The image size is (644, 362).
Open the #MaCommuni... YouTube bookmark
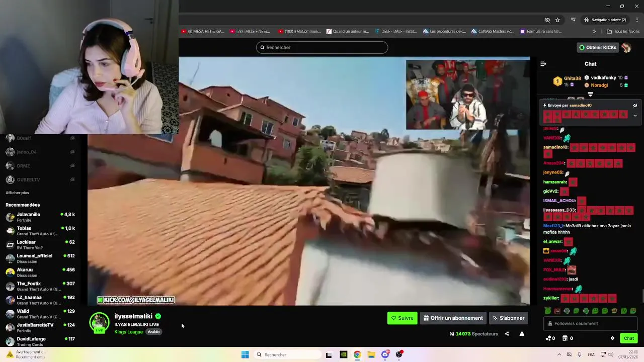pos(299,31)
